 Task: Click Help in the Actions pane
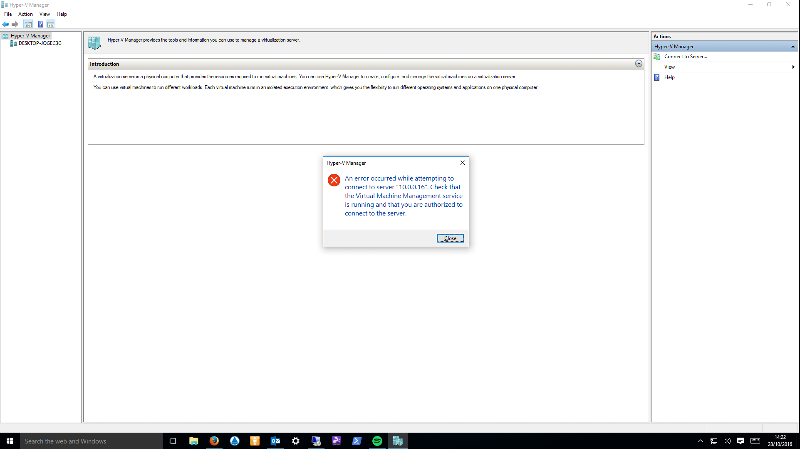(x=669, y=78)
